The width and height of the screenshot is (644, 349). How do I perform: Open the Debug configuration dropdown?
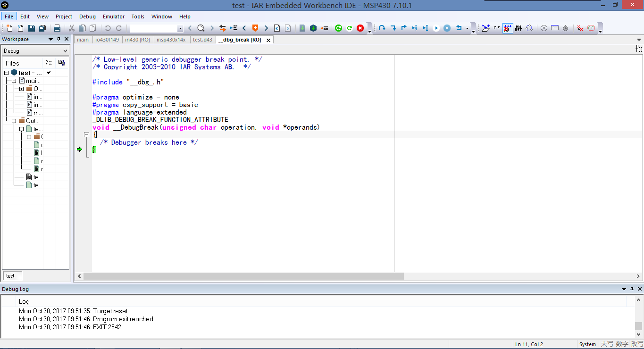tap(65, 51)
